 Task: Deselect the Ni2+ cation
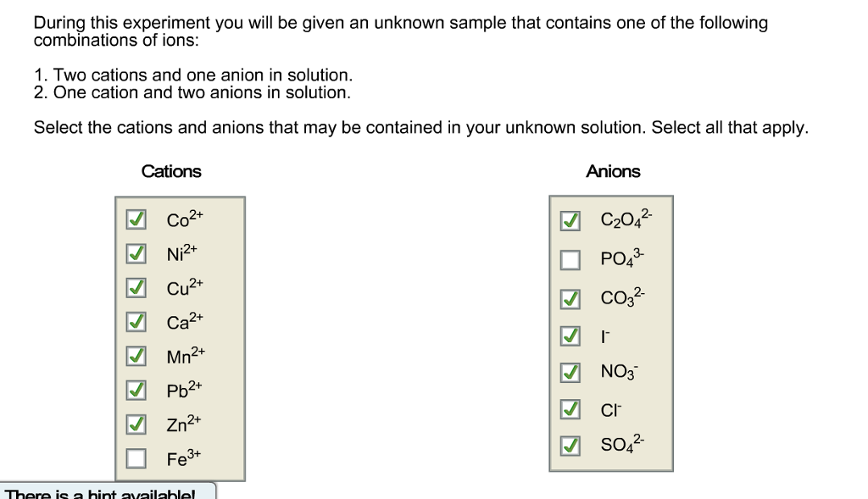135,252
